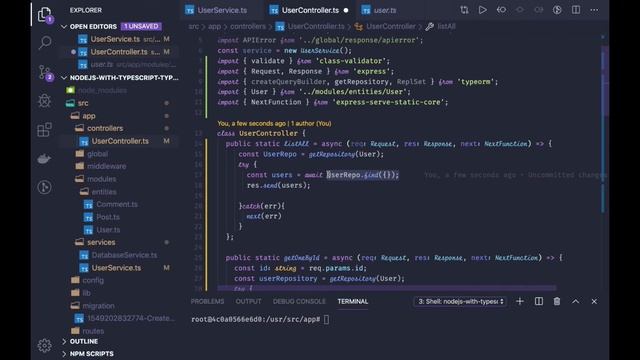Screen dimensions: 640x360
Task: Add a new terminal with plus icon
Action: coord(520,301)
